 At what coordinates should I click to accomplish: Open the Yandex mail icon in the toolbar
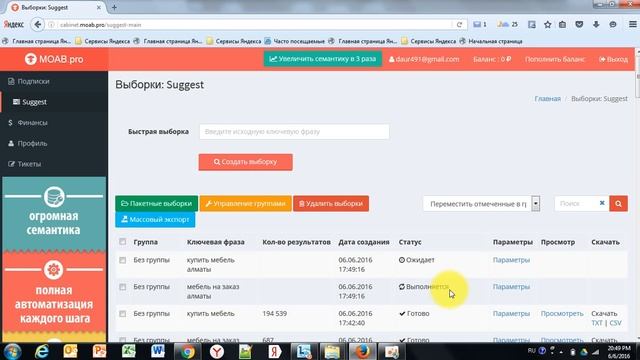point(480,24)
